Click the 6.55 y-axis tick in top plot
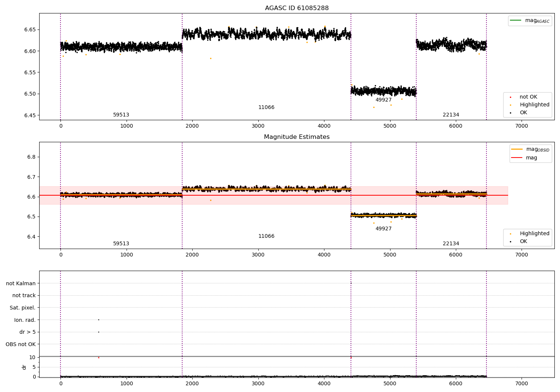Viewport: 560px width, 392px height. pos(30,73)
